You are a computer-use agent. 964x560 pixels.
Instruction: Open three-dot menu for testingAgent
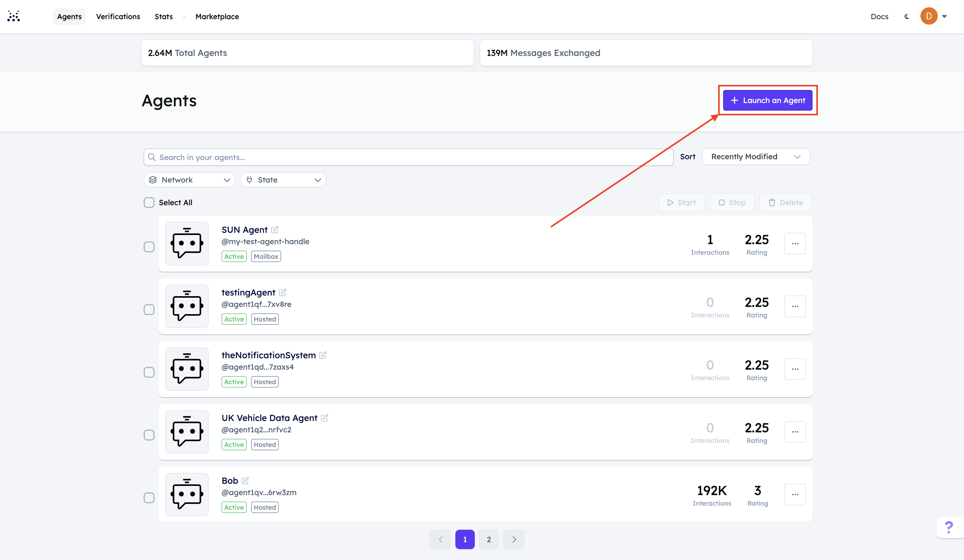point(795,306)
